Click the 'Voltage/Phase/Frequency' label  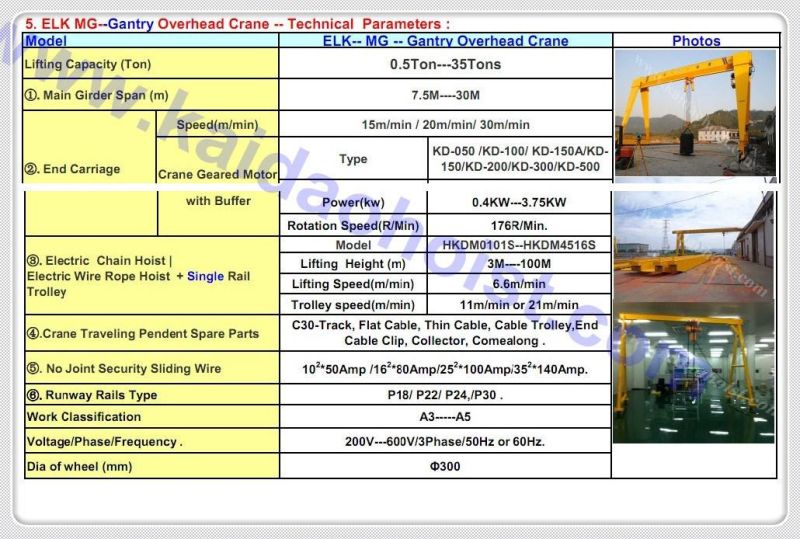[x=105, y=442]
